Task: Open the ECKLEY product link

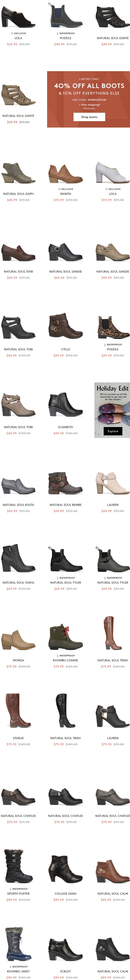Action: pyautogui.click(x=65, y=971)
